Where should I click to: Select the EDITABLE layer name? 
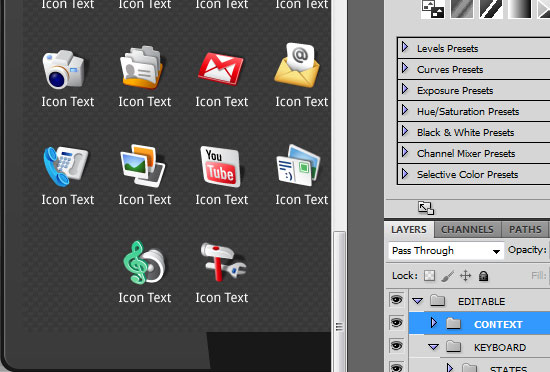[482, 302]
